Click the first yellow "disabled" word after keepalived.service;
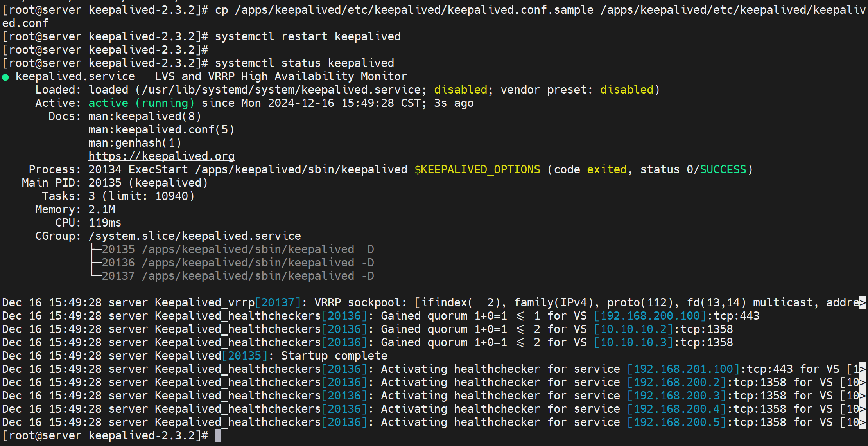Image resolution: width=868 pixels, height=446 pixels. 461,90
